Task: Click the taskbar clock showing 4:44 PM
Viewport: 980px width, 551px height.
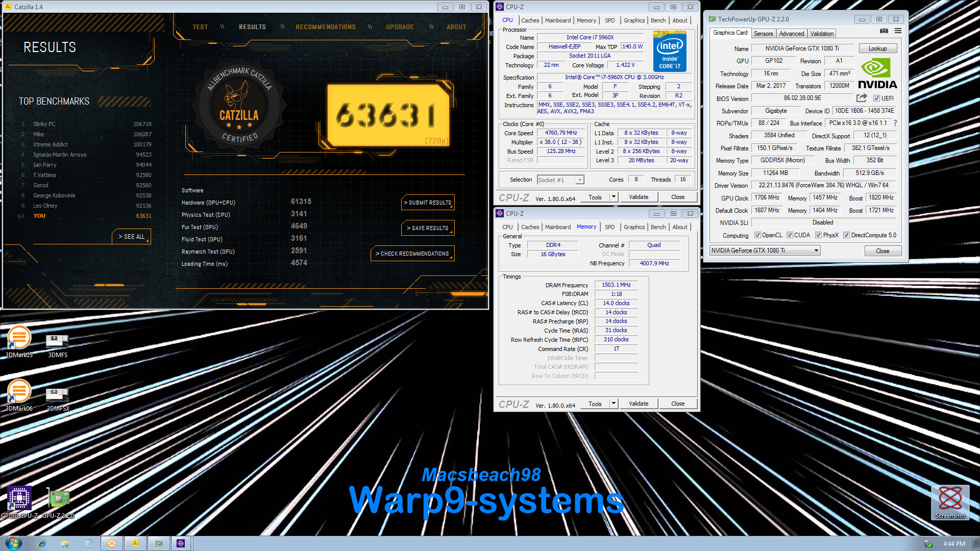Action: click(954, 544)
